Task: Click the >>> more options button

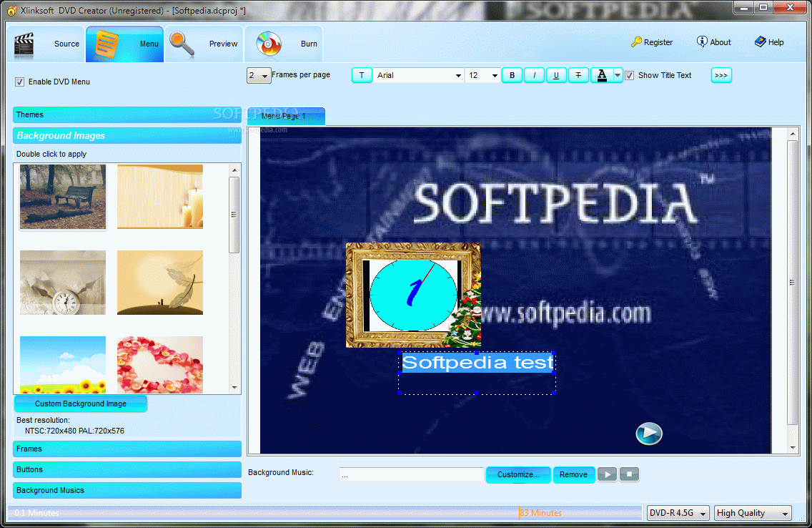Action: [x=721, y=75]
